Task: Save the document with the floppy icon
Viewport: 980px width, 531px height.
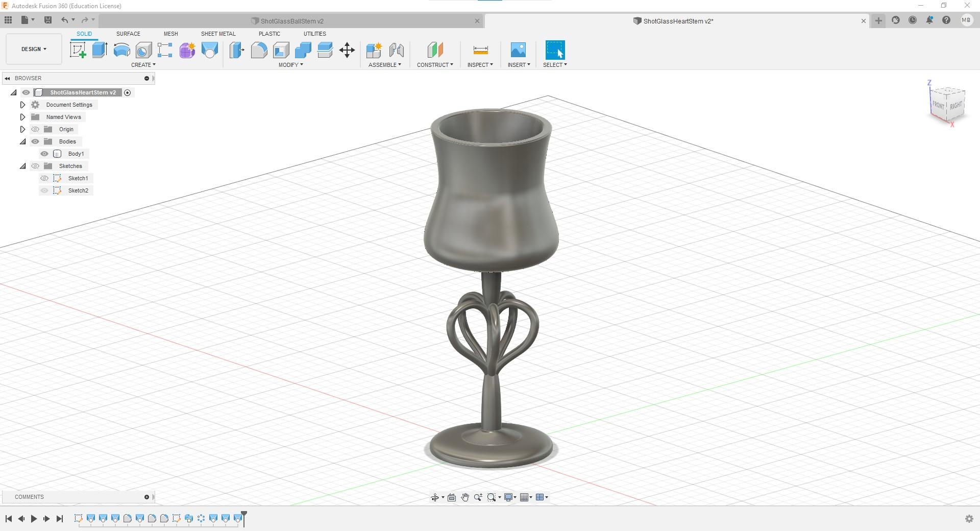Action: [x=48, y=20]
